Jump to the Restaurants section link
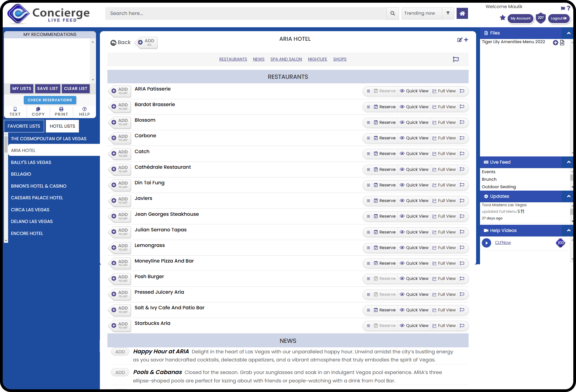 (233, 59)
